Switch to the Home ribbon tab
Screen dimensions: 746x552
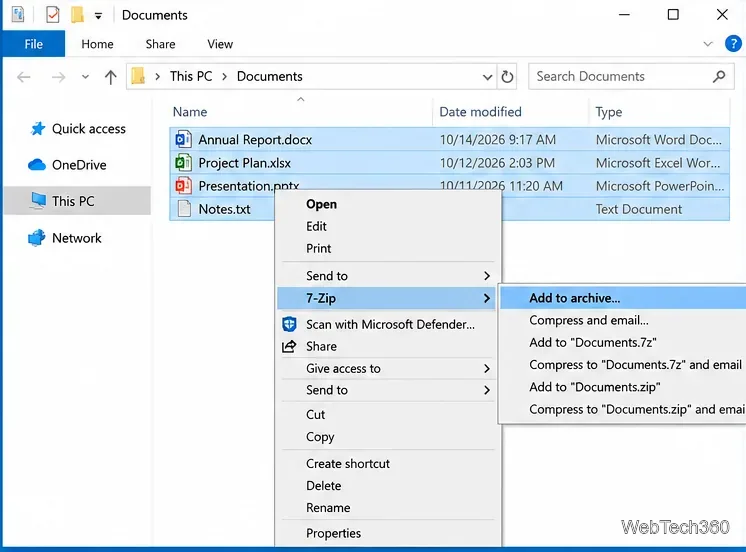pos(97,44)
